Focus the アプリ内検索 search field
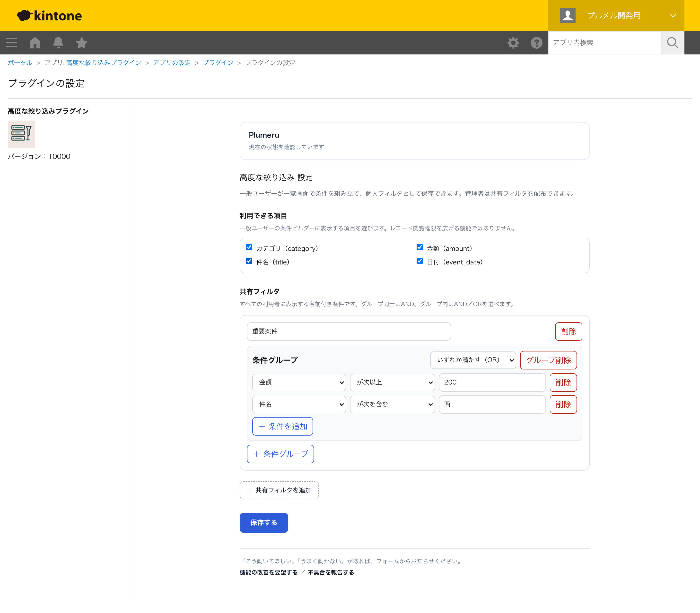Screen dimensions: 700x613 coord(604,43)
